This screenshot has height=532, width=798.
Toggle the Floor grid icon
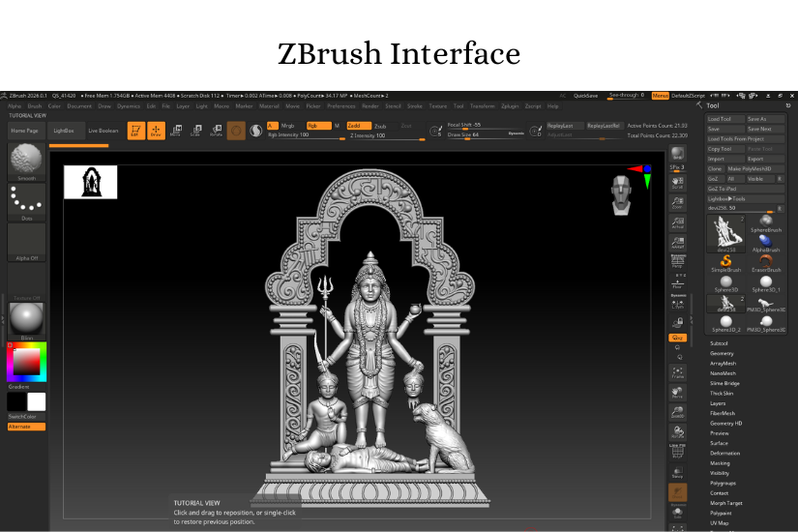point(677,281)
